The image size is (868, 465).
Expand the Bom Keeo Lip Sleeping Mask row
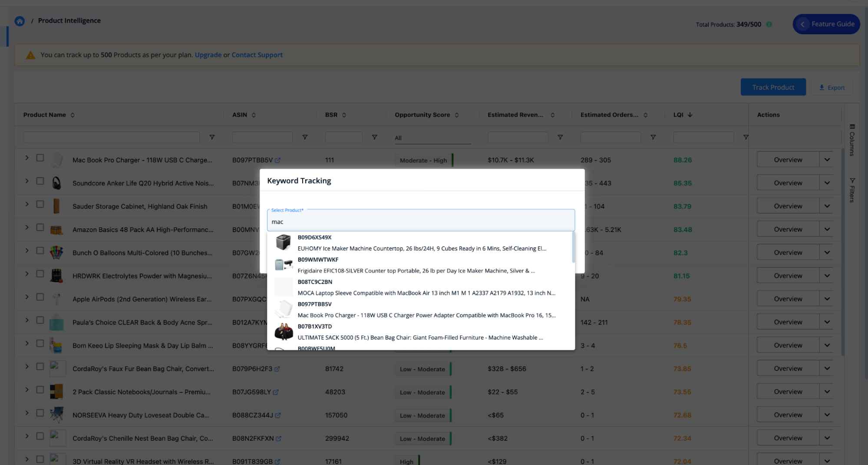[27, 344]
